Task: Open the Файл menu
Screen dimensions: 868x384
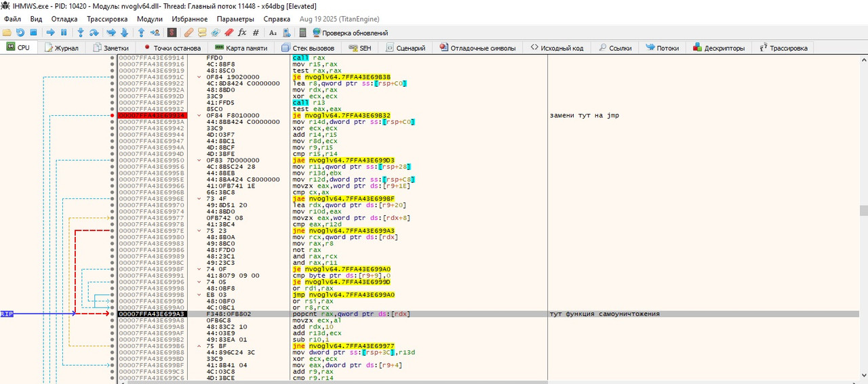Action: [x=12, y=19]
